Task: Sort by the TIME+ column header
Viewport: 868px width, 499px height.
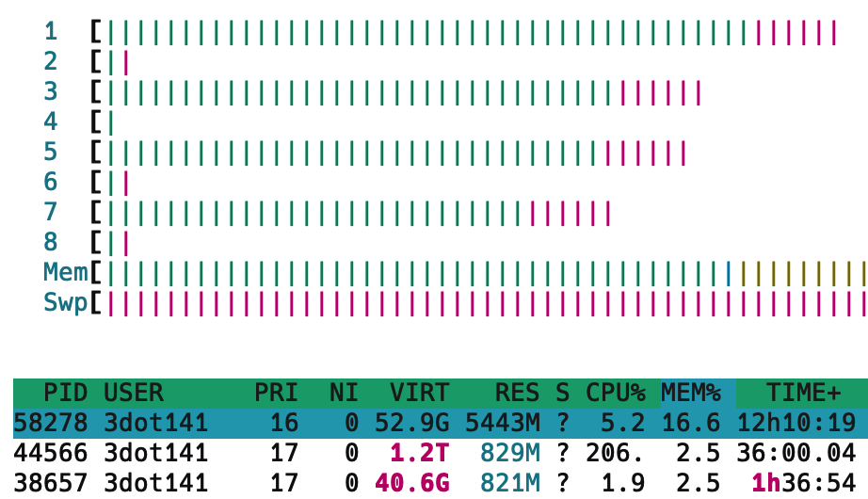Action: 803,393
